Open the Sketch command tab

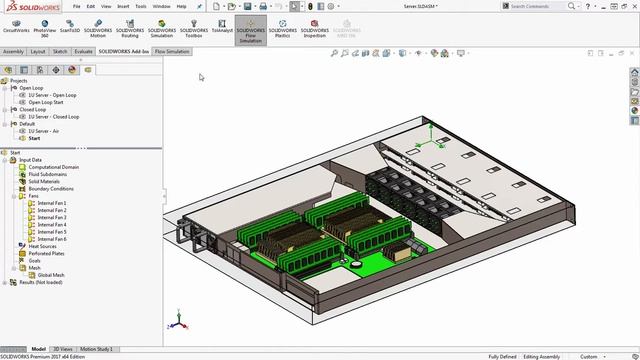click(60, 51)
